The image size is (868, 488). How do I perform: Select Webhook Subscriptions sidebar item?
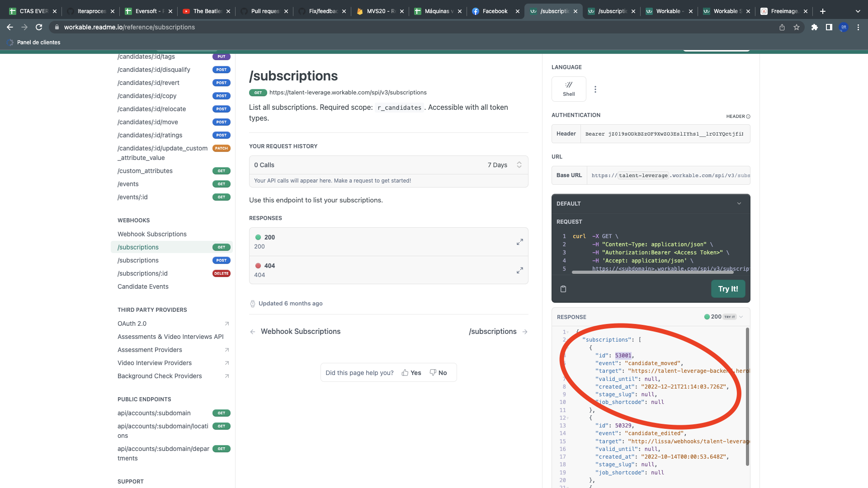click(x=152, y=234)
